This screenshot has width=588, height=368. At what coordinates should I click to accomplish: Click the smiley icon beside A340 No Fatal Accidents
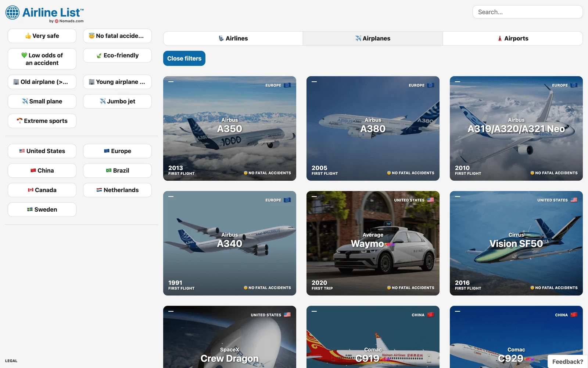click(x=245, y=288)
